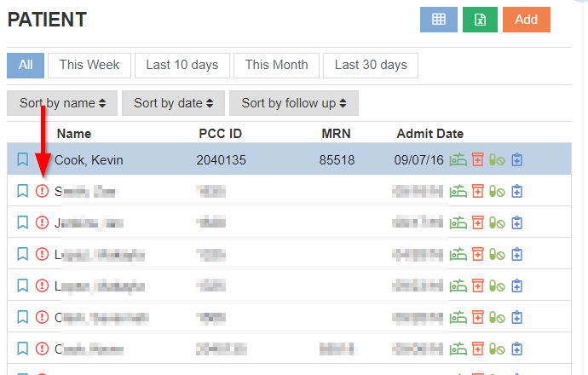This screenshot has height=375, width=588.
Task: Toggle bookmark on Cook, Kevin row
Action: pos(22,159)
